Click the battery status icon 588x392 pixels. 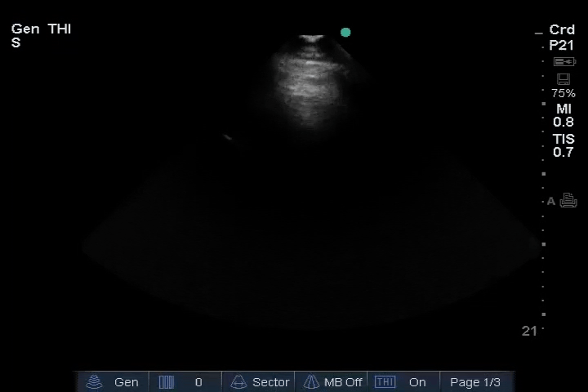click(563, 62)
